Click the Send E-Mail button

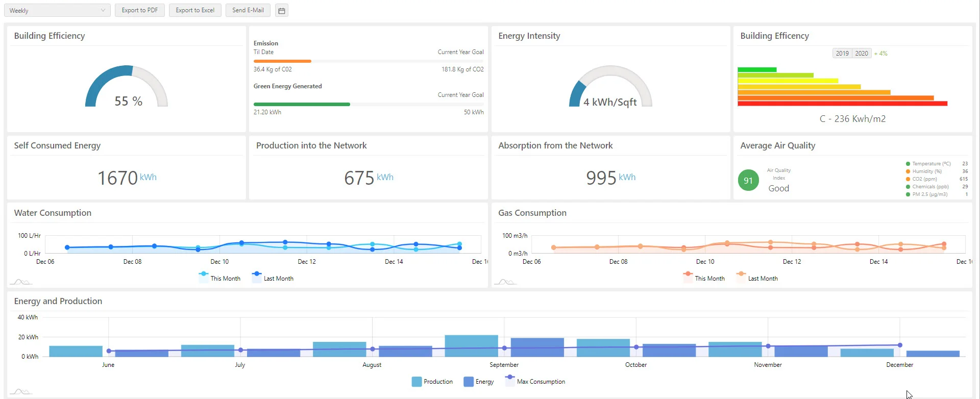click(x=248, y=10)
